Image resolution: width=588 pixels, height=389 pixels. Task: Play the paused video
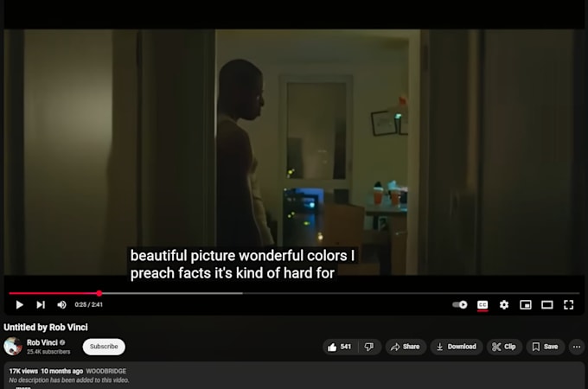tap(20, 304)
